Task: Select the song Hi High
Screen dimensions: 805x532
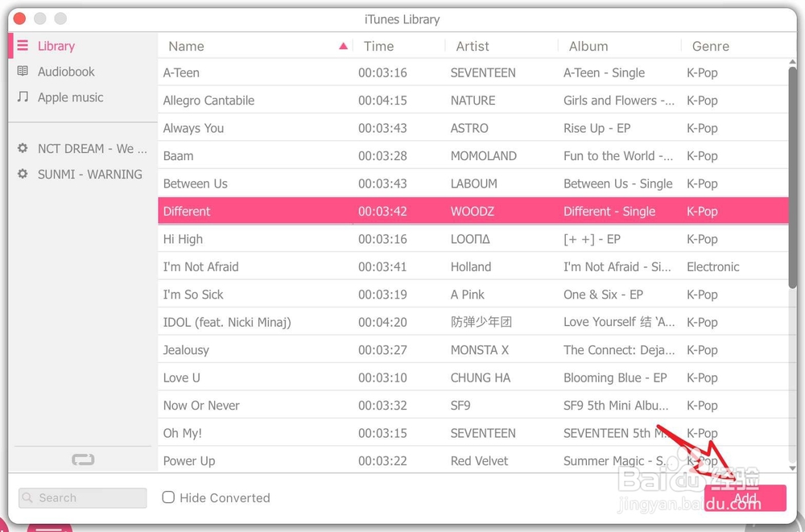Action: pyautogui.click(x=473, y=239)
